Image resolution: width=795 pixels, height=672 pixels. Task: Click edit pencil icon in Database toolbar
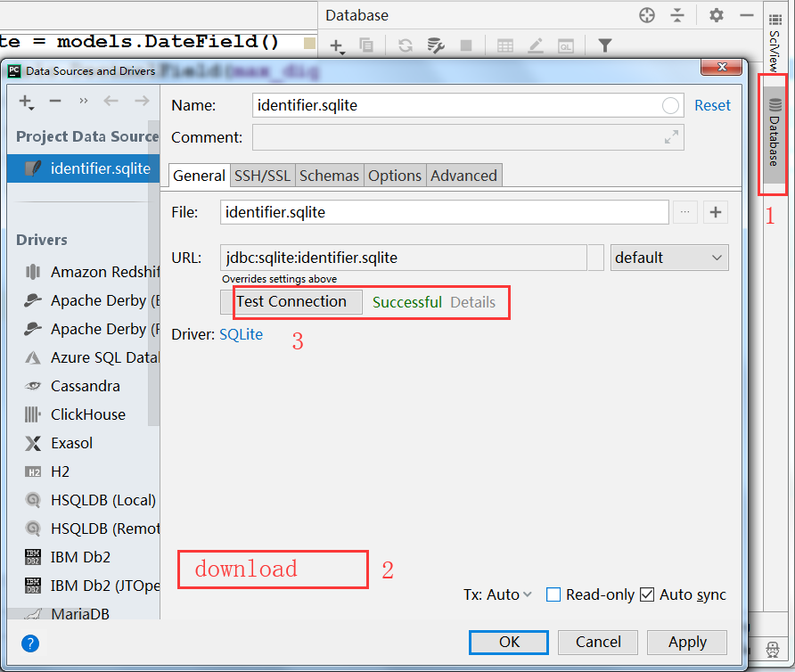tap(536, 45)
